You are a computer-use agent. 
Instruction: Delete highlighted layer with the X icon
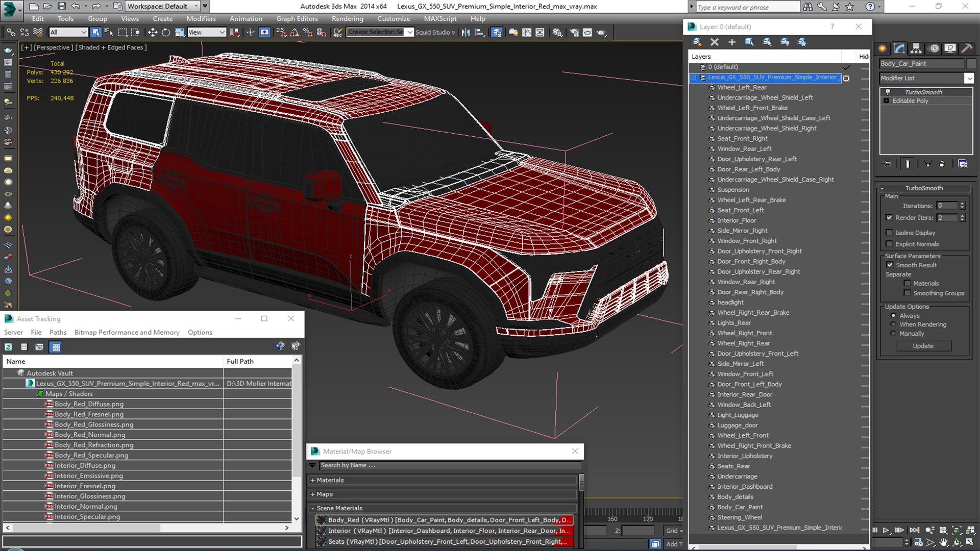point(714,42)
